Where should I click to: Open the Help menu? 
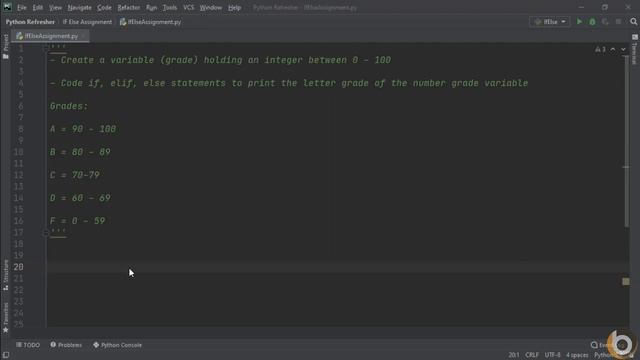(234, 8)
